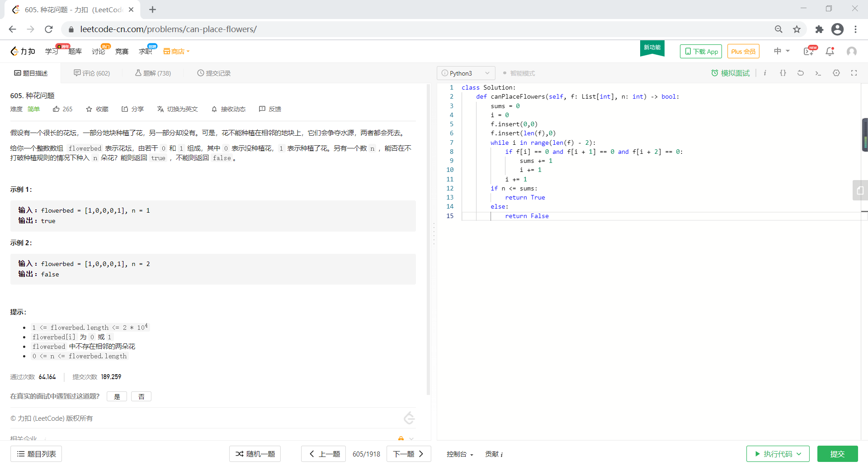
Task: Go back with the browser back arrow
Action: click(12, 29)
